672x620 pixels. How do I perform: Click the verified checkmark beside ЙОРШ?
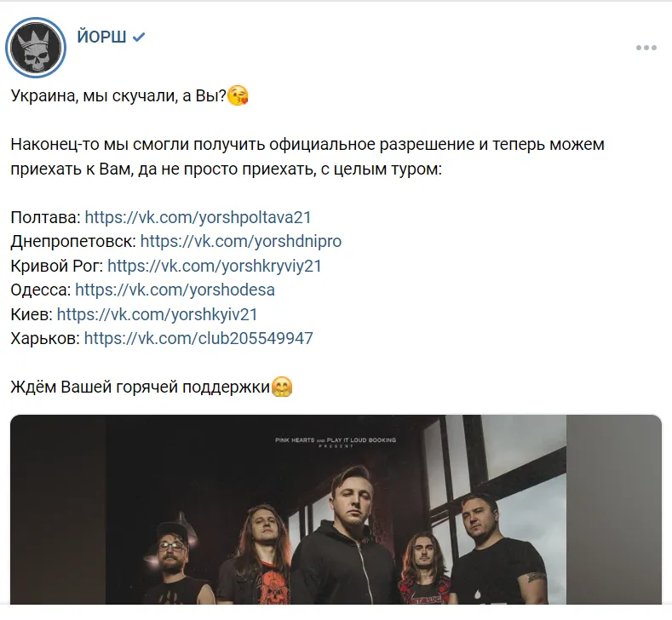coord(139,37)
